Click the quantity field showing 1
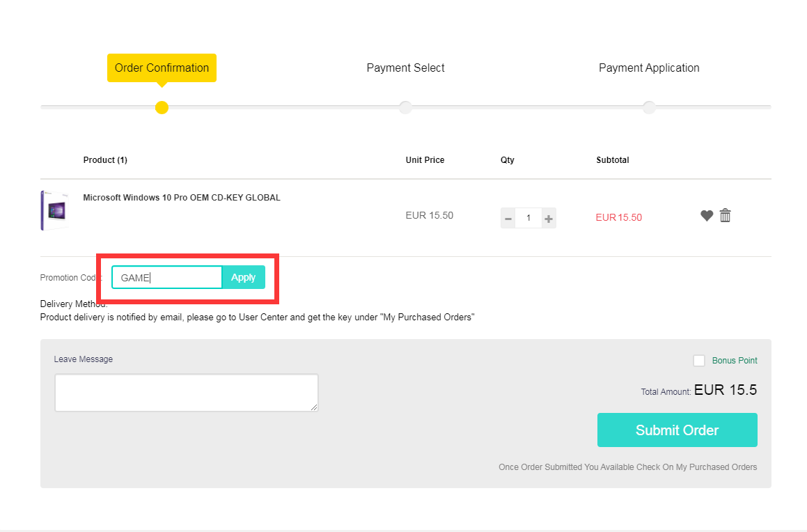The width and height of the screenshot is (807, 532). pyautogui.click(x=528, y=218)
